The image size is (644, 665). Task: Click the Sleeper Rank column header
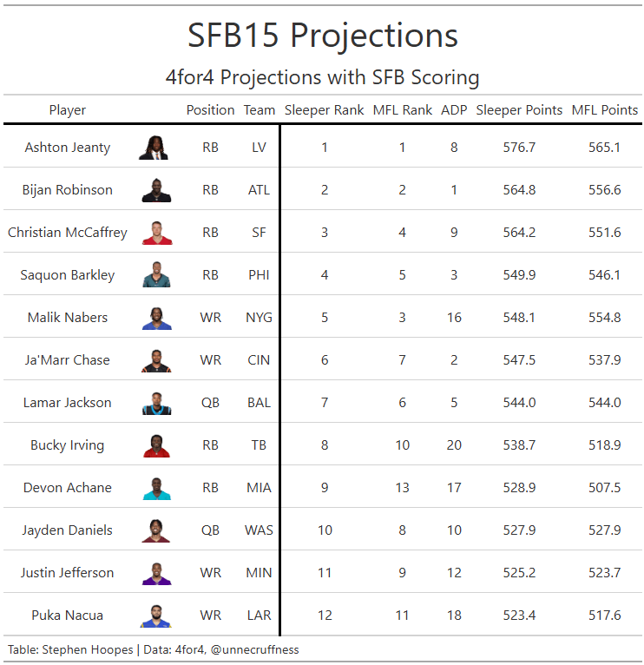point(325,110)
